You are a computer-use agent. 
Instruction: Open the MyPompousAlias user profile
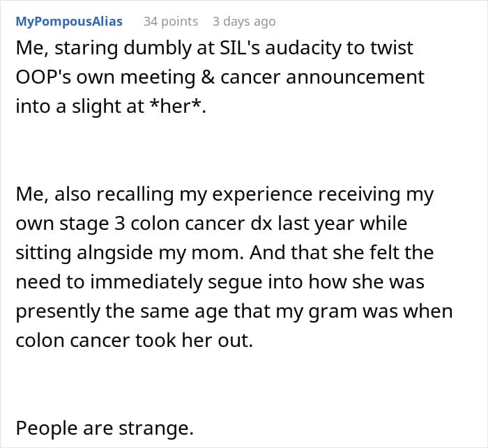tap(69, 22)
